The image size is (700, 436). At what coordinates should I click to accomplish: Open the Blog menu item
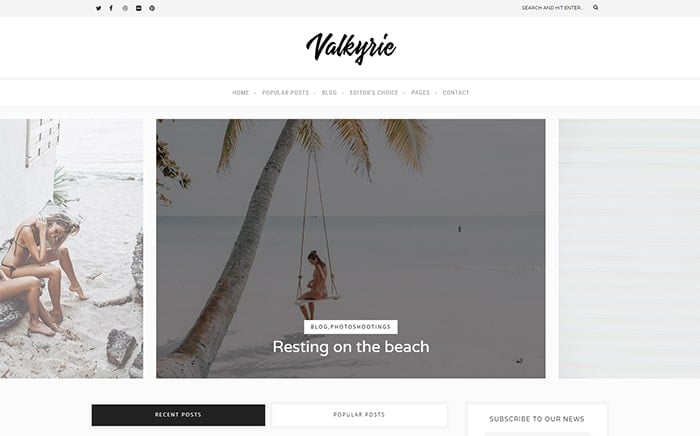click(x=329, y=93)
